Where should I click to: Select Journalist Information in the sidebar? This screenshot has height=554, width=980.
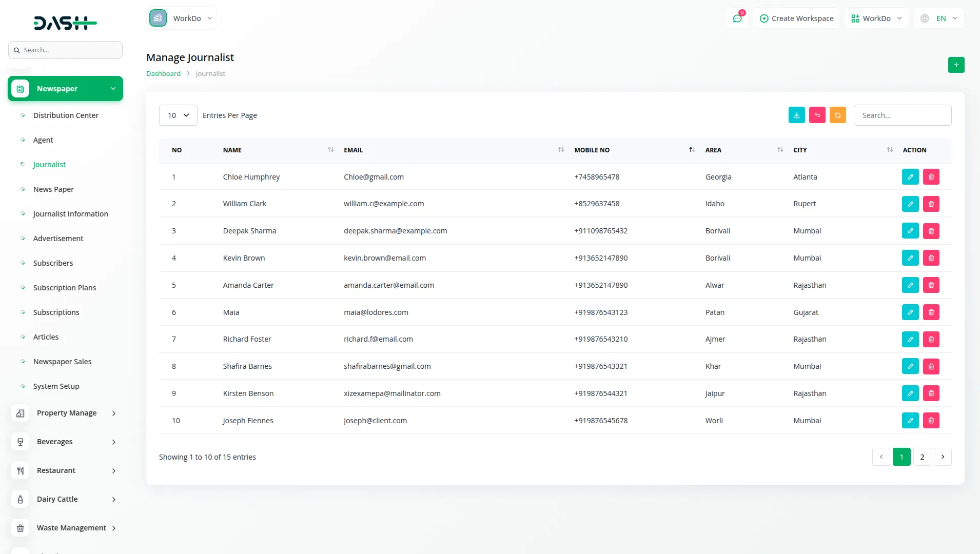(x=70, y=214)
